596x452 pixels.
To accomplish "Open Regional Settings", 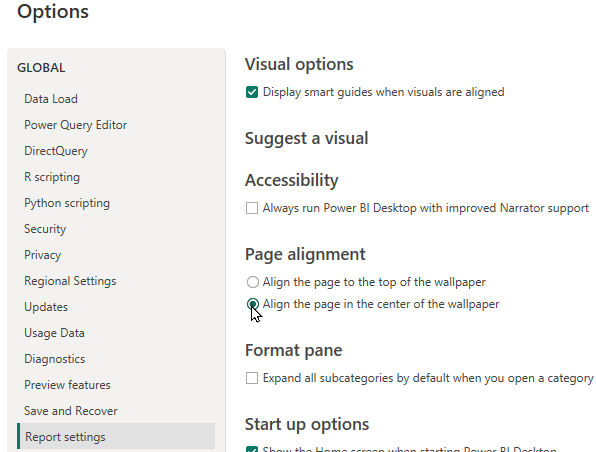I will click(x=70, y=281).
